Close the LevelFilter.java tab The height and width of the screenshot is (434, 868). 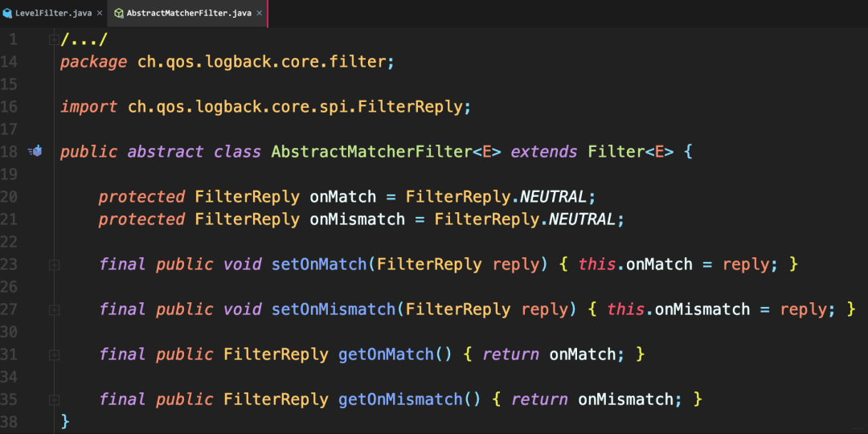pyautogui.click(x=99, y=13)
